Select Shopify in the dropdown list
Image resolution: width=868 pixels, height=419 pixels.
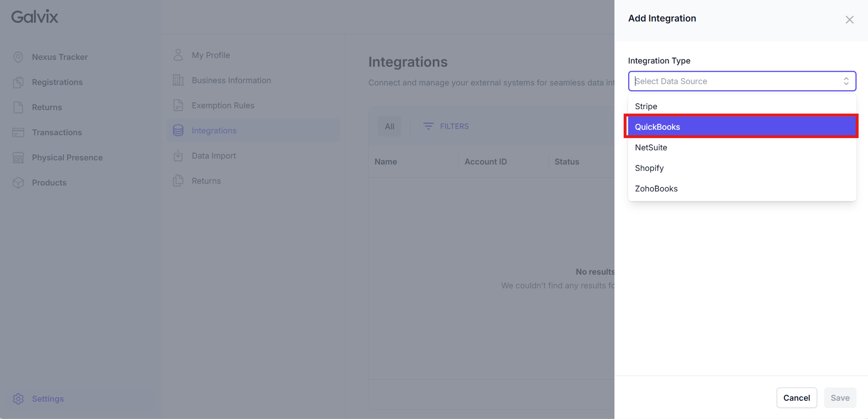click(742, 168)
